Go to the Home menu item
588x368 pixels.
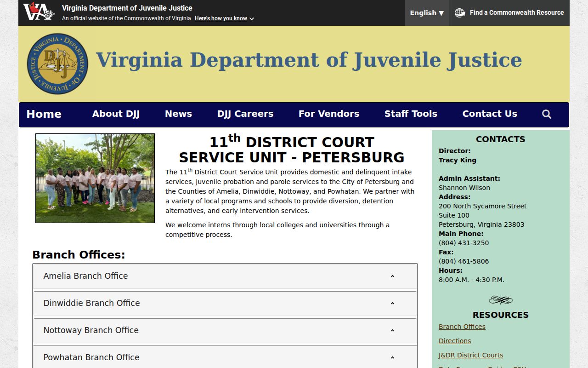click(44, 114)
